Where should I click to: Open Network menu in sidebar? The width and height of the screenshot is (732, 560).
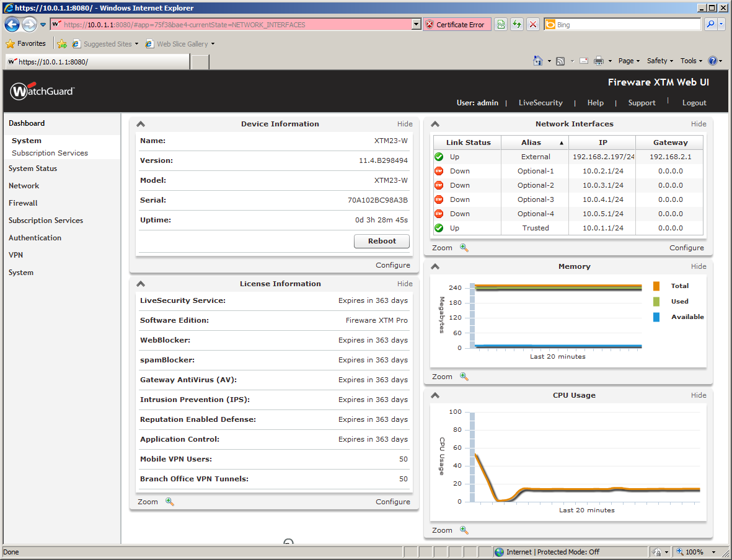(24, 186)
